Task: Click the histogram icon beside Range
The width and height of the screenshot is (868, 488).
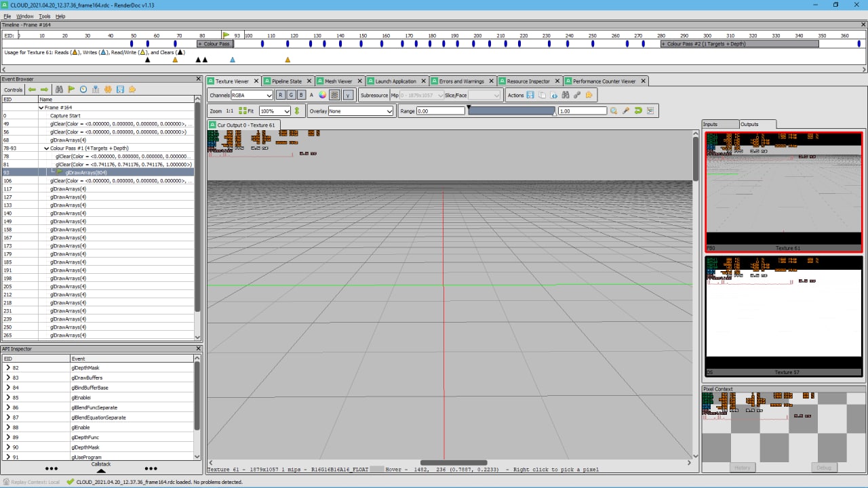Action: click(x=650, y=110)
